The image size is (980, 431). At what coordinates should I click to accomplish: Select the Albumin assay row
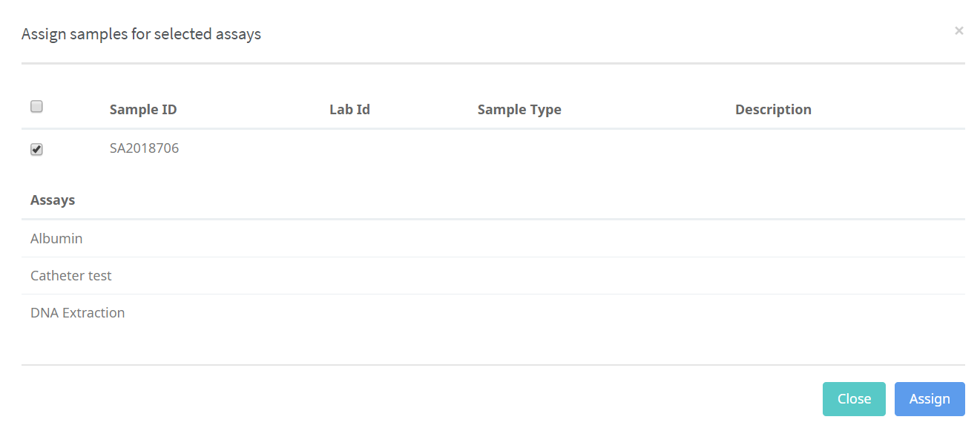coord(56,238)
